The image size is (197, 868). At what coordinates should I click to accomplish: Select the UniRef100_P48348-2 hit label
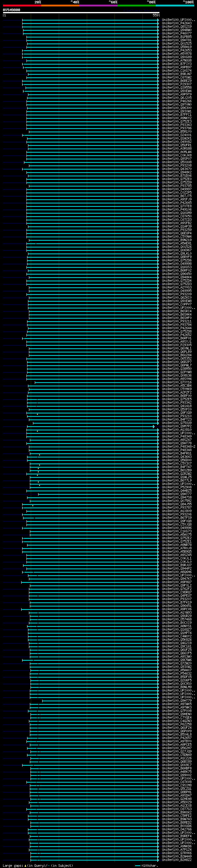tap(179, 447)
